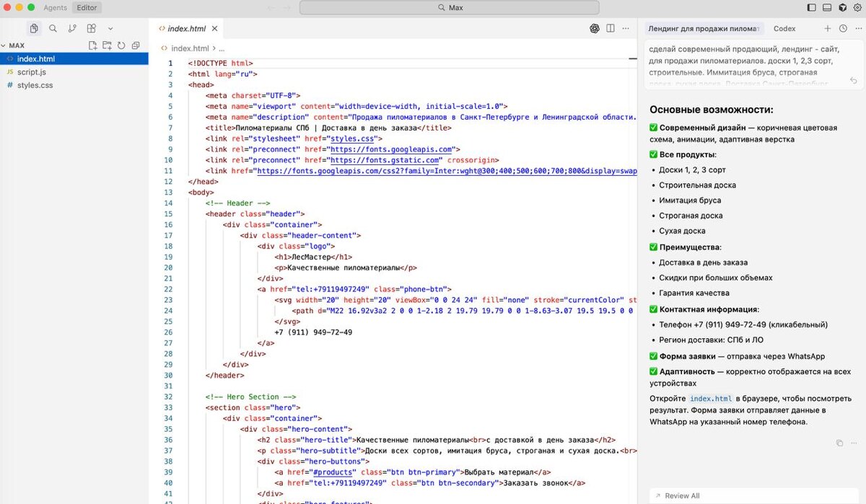Copy the assistant response
Viewport: 866px width, 504px height.
click(x=839, y=443)
